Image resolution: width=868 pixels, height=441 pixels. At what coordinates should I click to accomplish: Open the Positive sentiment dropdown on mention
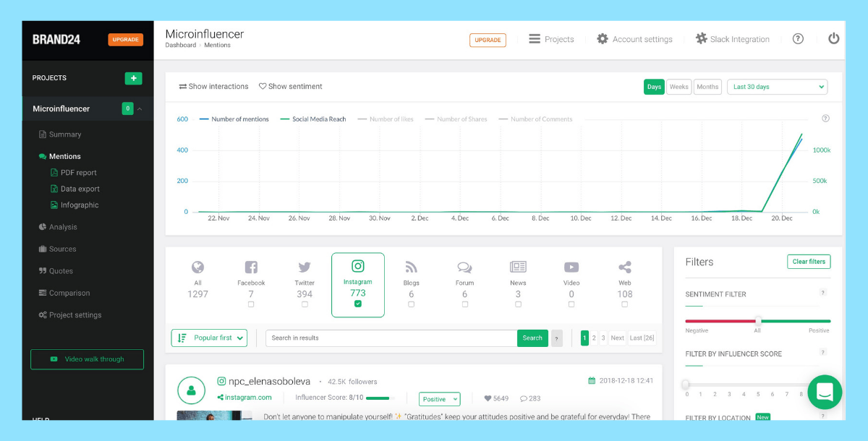point(439,399)
